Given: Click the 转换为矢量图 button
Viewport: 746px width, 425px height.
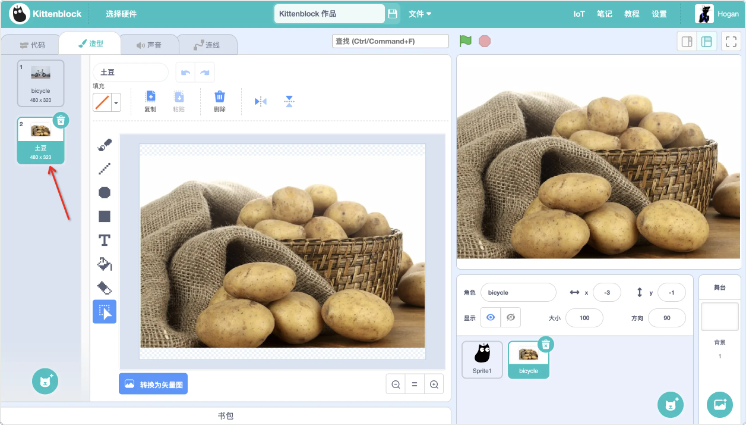Looking at the screenshot, I should click(x=153, y=384).
